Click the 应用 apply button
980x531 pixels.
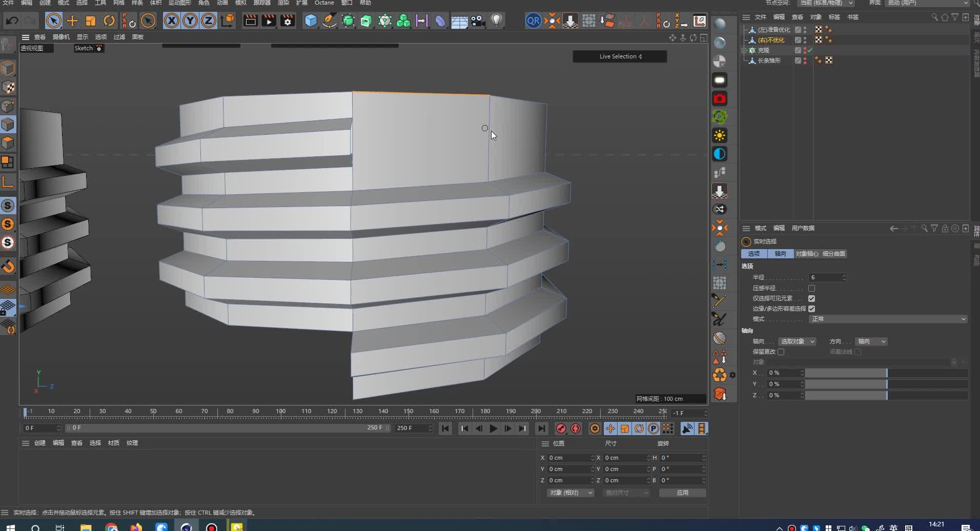pos(682,493)
